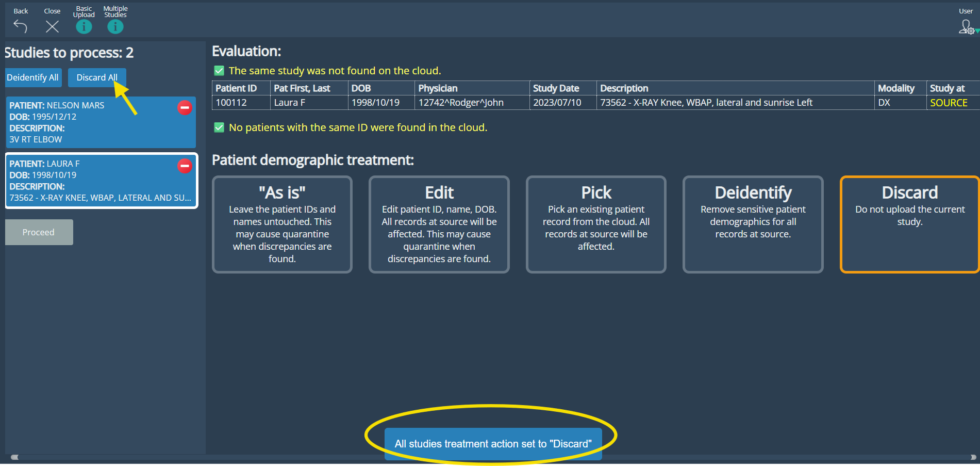Remove Laura F study with red minus
980x466 pixels.
pyautogui.click(x=185, y=166)
